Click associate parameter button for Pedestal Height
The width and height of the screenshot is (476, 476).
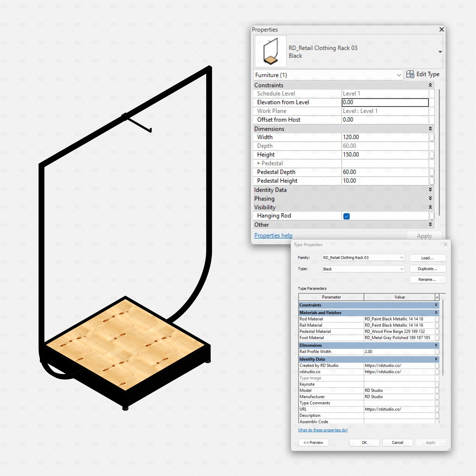432,181
